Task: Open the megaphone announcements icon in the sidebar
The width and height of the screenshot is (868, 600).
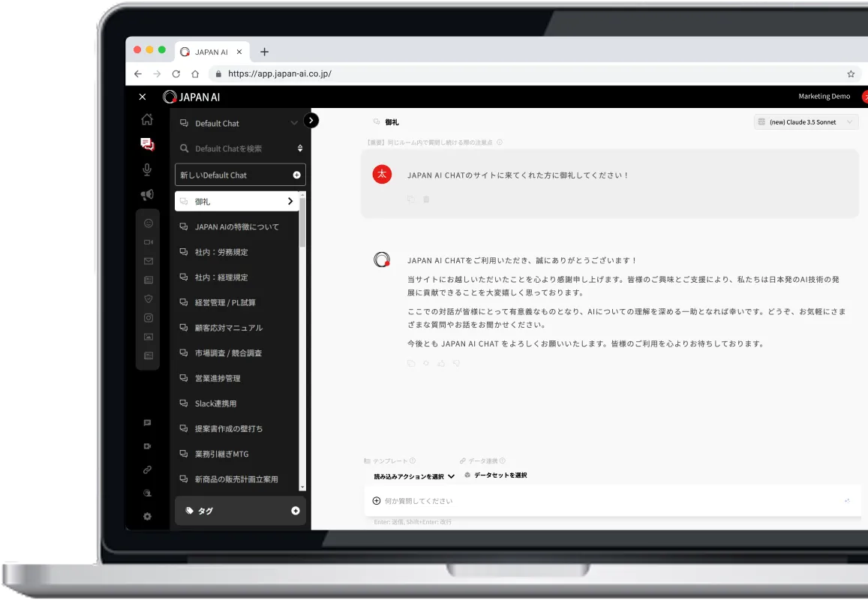Action: (147, 194)
